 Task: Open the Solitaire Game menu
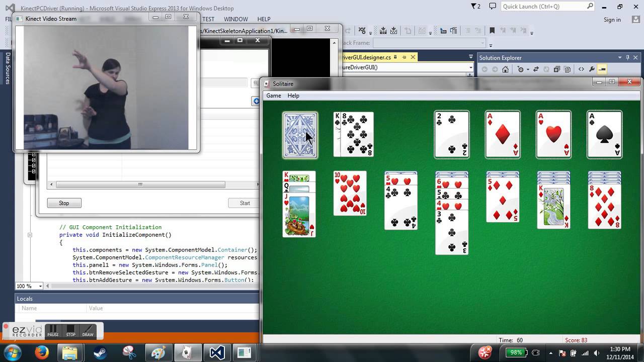(x=274, y=96)
